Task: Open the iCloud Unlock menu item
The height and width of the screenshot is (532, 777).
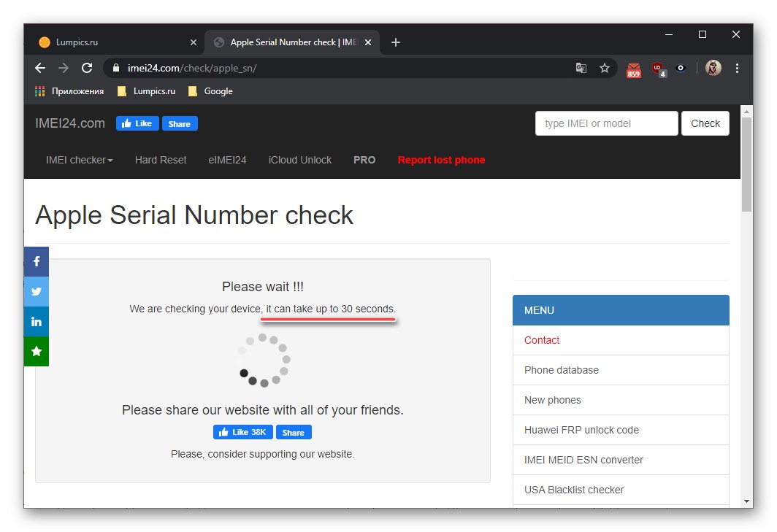Action: [300, 160]
